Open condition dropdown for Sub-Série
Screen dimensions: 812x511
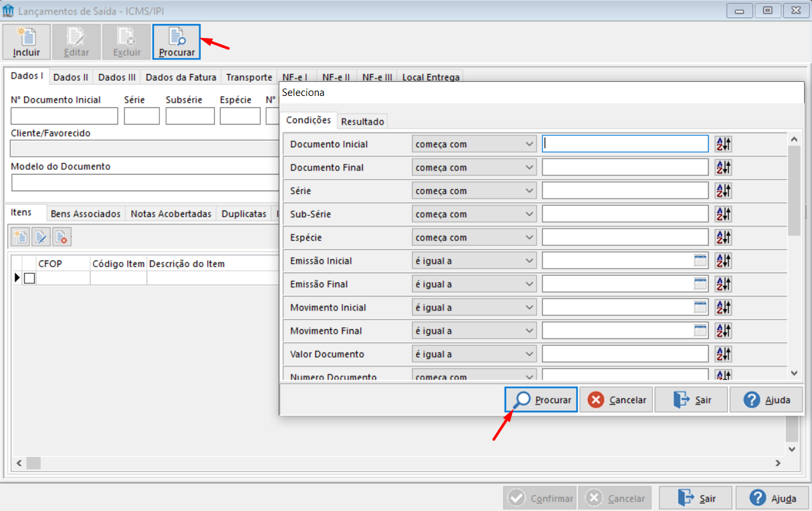pos(474,214)
